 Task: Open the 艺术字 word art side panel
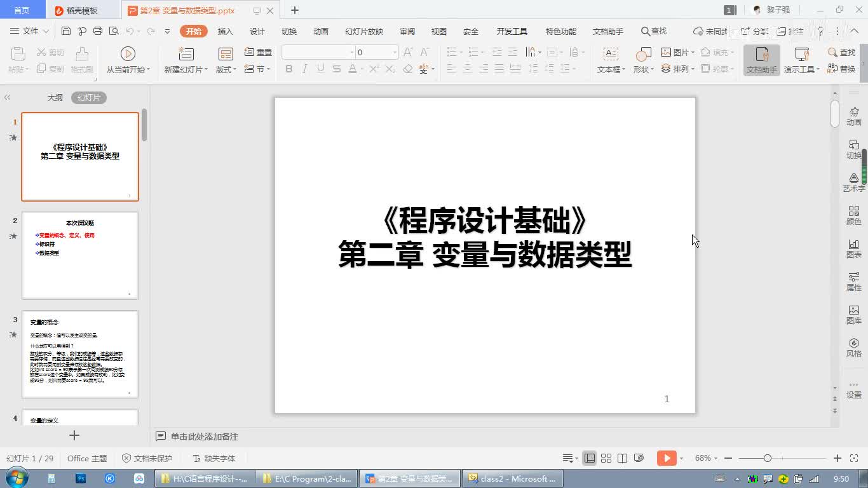click(x=853, y=182)
